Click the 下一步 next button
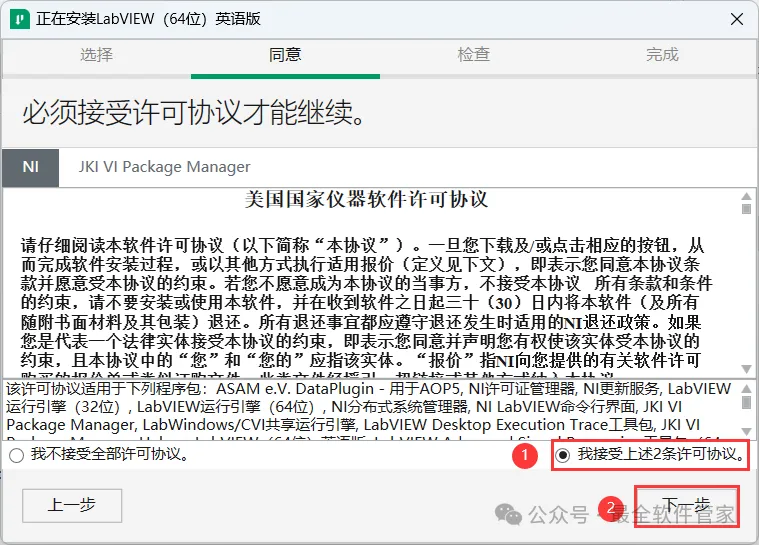The height and width of the screenshot is (545, 759). click(686, 506)
